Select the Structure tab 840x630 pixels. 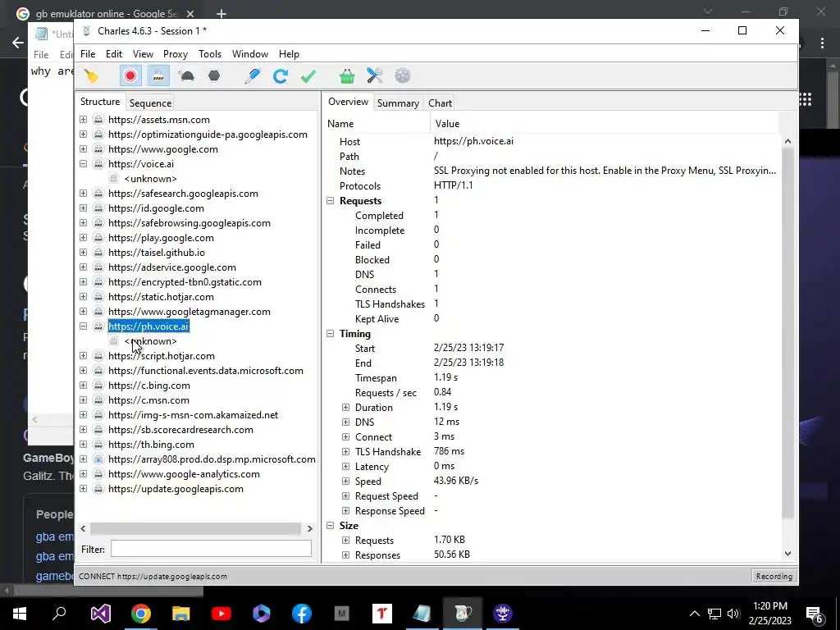pyautogui.click(x=100, y=102)
